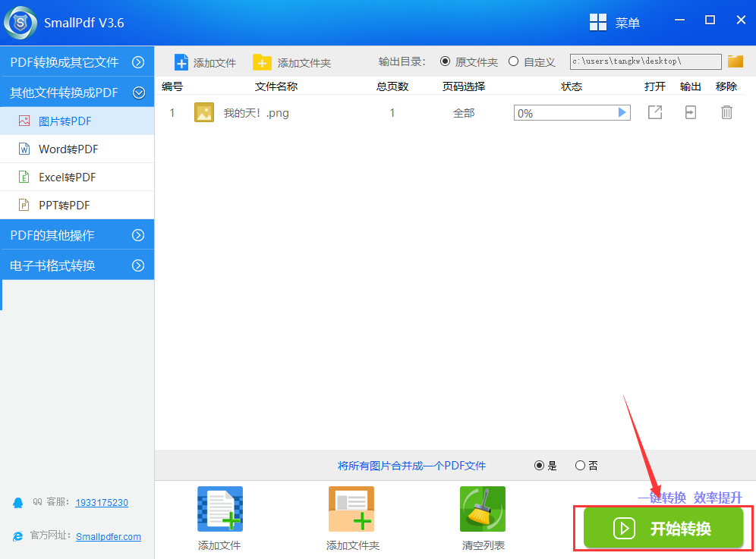Click the 输出 export icon in row
The width and height of the screenshot is (756, 559).
tap(691, 112)
